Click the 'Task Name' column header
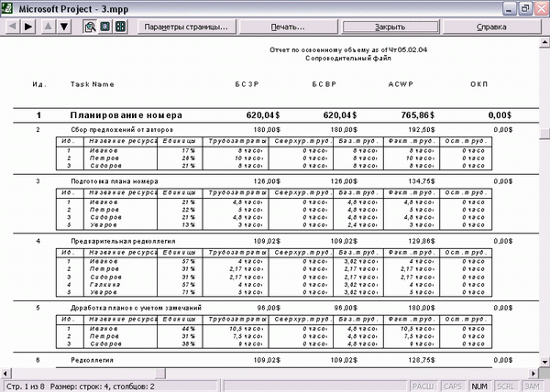The image size is (550, 392). click(92, 84)
